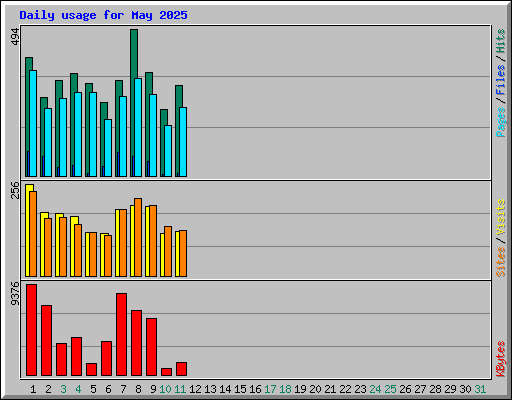Image resolution: width=512 pixels, height=400 pixels.
Task: Click the red KBytes bar for day 4
Action: tap(76, 356)
